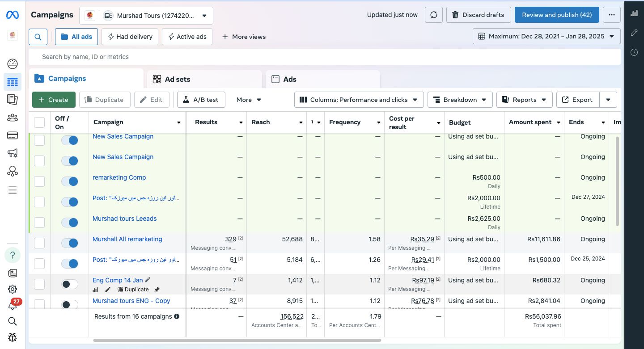Open settings gear in left sidebar
644x349 pixels.
pyautogui.click(x=13, y=289)
